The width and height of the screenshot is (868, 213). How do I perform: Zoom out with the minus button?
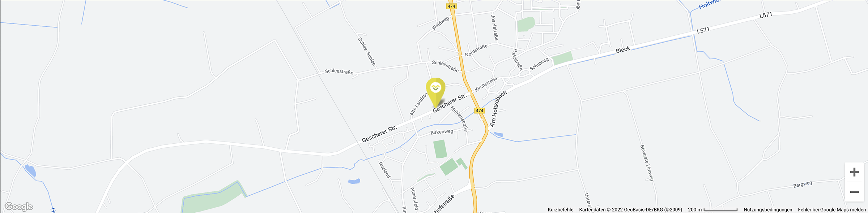(x=854, y=192)
